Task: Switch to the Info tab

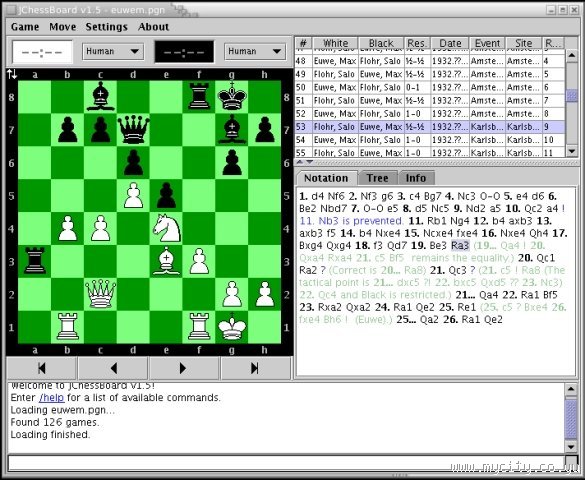Action: coord(416,178)
